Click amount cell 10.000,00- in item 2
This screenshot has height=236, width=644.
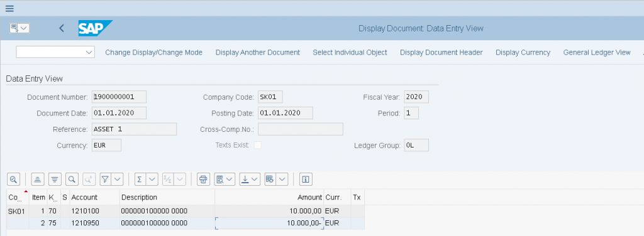point(269,223)
